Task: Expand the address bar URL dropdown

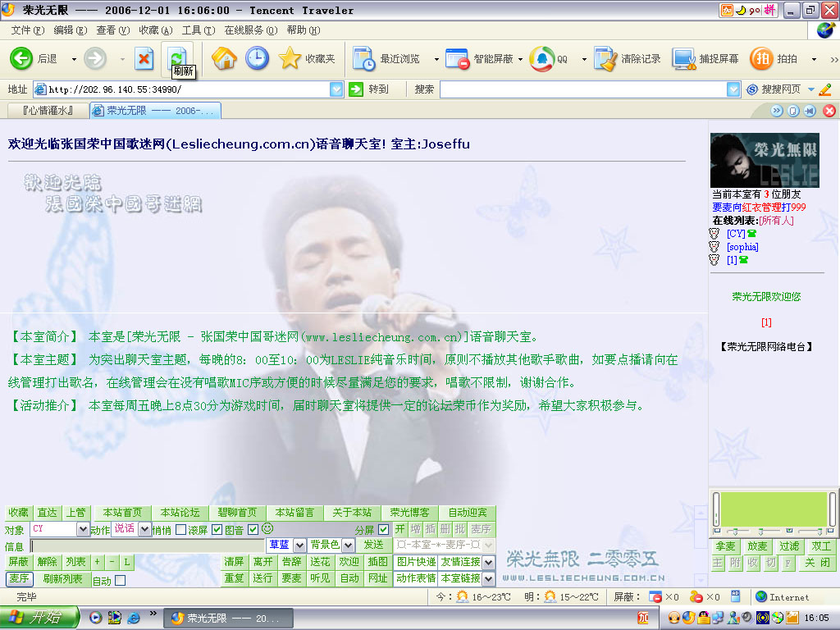Action: point(336,89)
